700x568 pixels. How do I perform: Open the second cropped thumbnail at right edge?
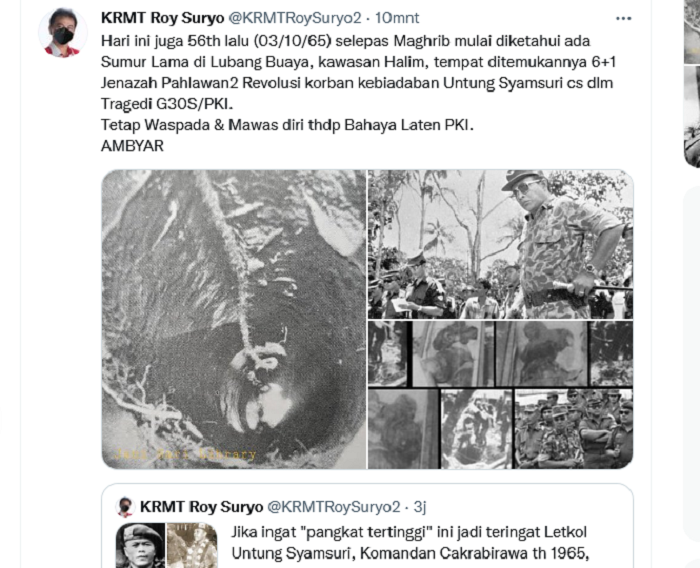pos(692,116)
